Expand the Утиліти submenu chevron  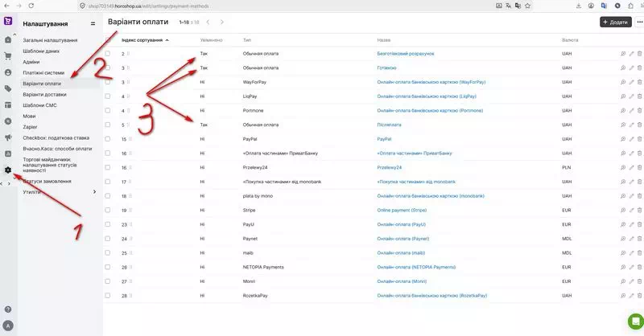94,191
